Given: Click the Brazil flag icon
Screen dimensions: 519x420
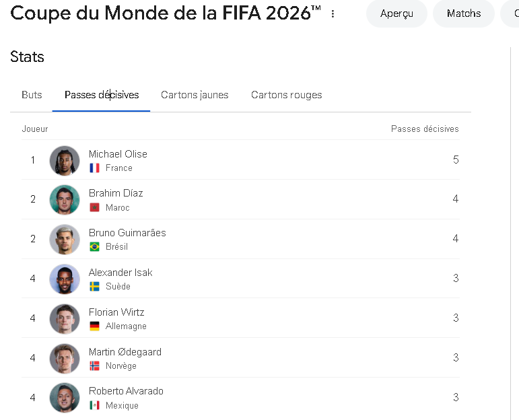Looking at the screenshot, I should (94, 247).
